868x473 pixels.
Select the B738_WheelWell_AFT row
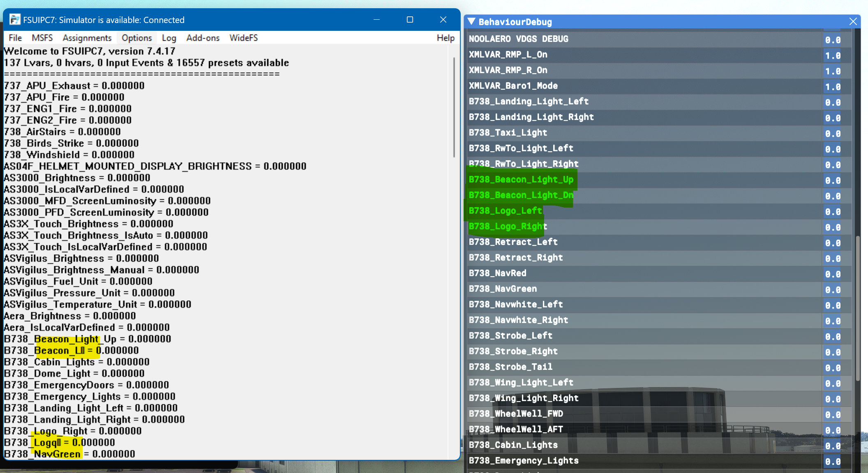coord(660,429)
